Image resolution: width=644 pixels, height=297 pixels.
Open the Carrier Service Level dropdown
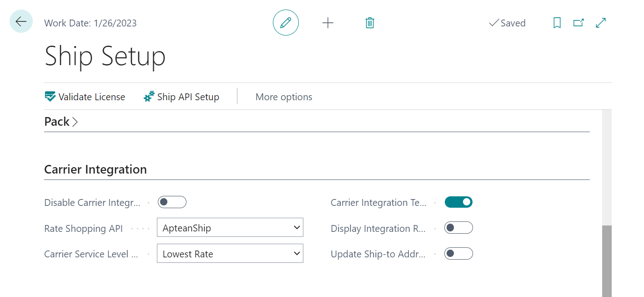[230, 254]
